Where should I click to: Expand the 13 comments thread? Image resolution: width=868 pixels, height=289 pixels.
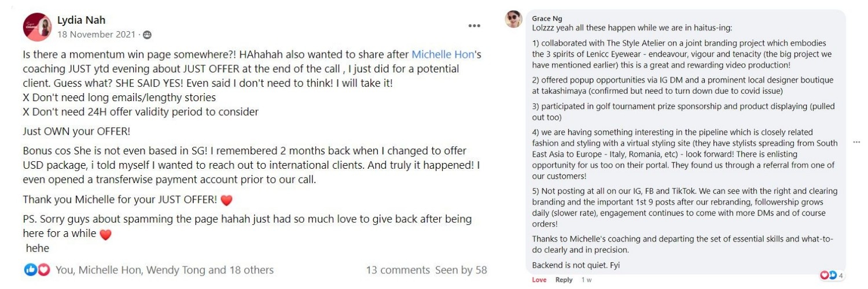[398, 270]
